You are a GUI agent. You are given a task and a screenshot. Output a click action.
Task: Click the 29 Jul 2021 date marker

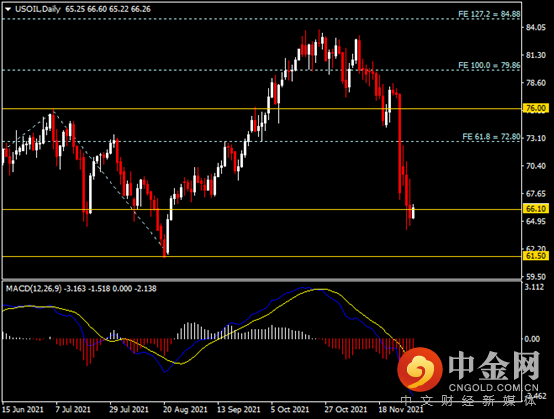click(x=129, y=409)
